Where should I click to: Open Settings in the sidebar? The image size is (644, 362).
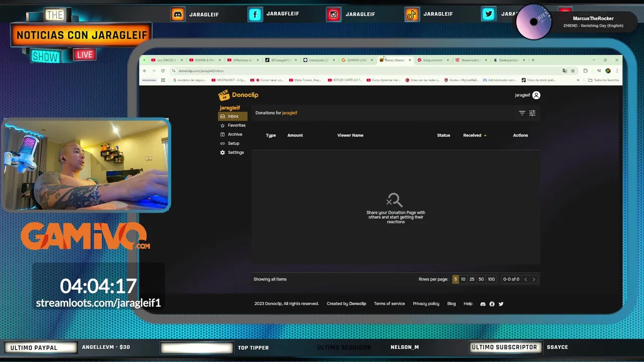(x=232, y=152)
